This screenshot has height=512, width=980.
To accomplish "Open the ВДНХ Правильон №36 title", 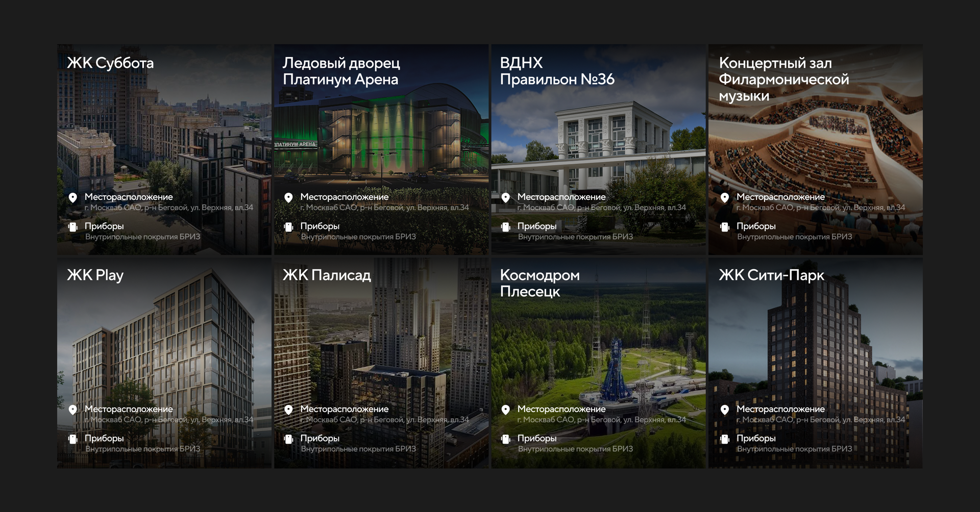I will coord(557,71).
